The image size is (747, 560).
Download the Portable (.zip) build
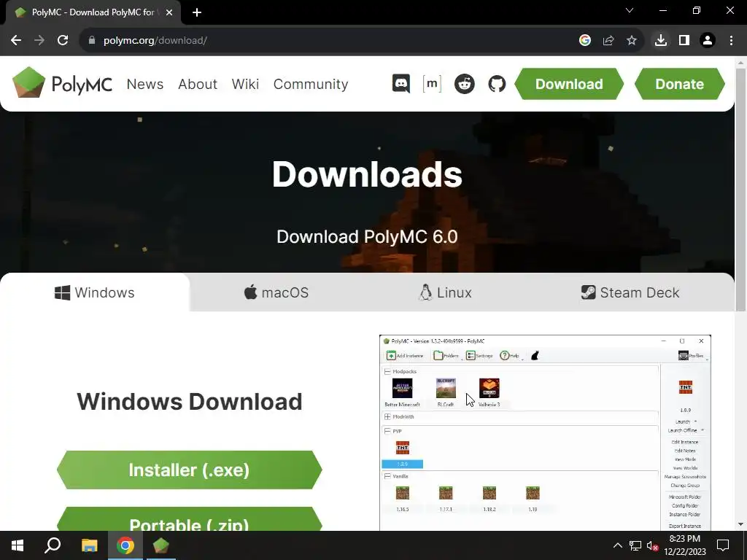point(189,519)
